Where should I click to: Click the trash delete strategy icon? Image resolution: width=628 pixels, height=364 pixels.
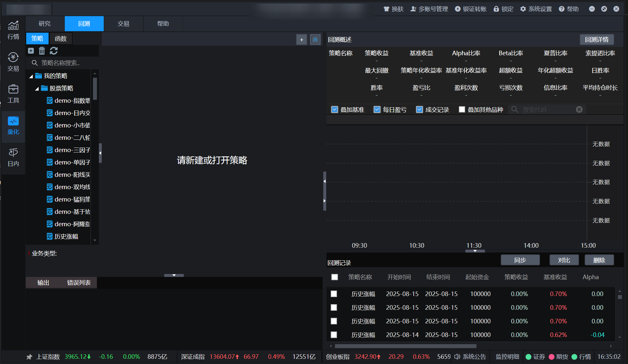pos(42,51)
